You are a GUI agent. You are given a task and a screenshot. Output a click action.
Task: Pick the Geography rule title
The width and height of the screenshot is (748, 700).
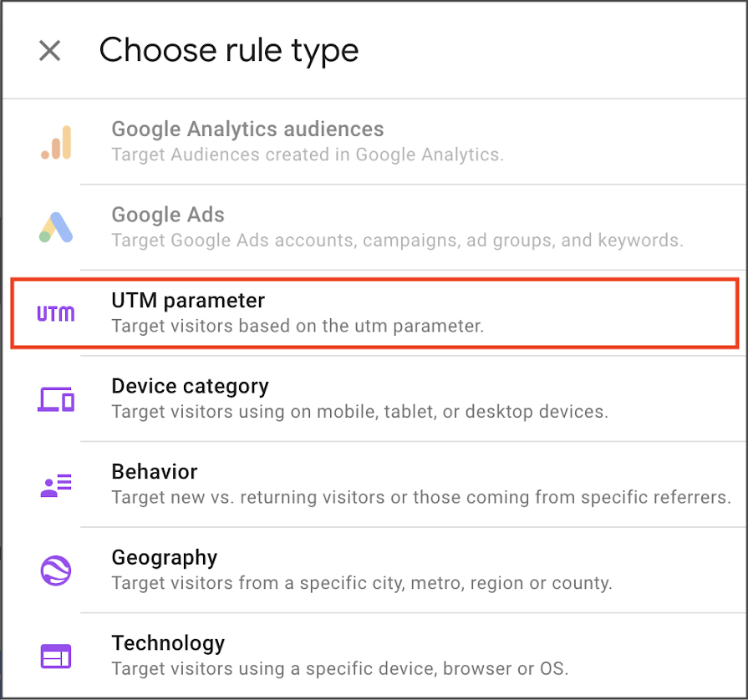coord(165,557)
